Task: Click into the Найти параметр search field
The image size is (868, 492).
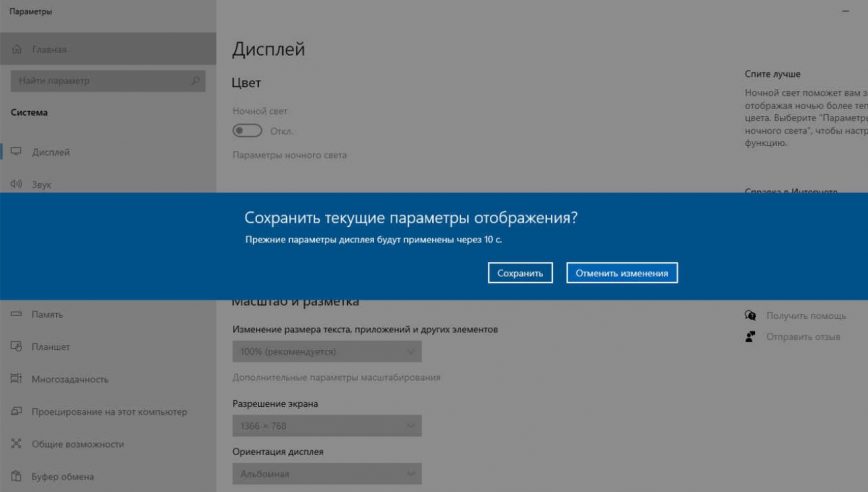Action: click(x=108, y=81)
